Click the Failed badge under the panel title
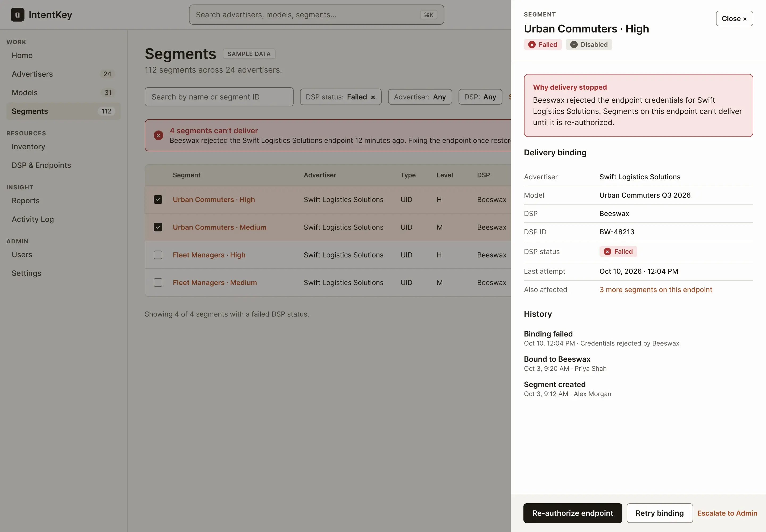 (543, 45)
